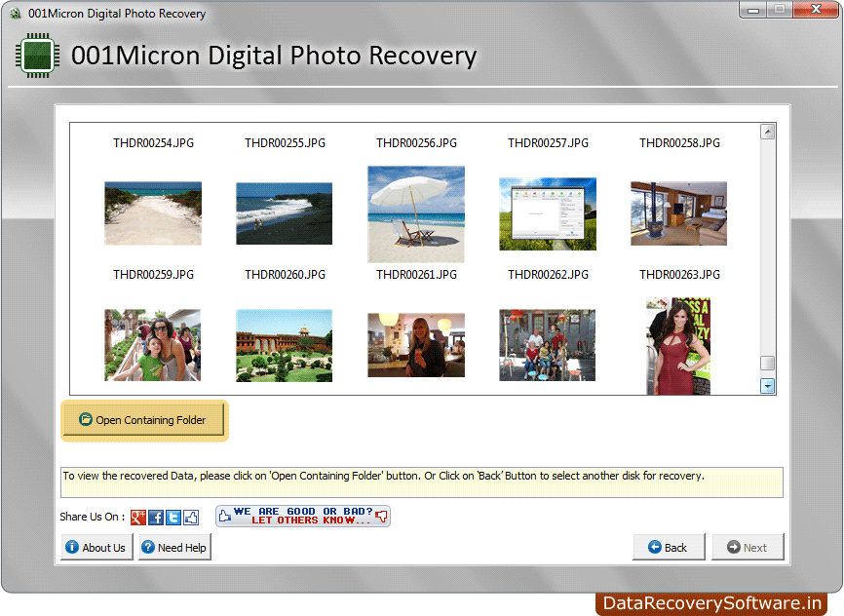Select THDR00256.JPG beach umbrella thumbnail
This screenshot has width=844, height=616.
click(x=416, y=213)
